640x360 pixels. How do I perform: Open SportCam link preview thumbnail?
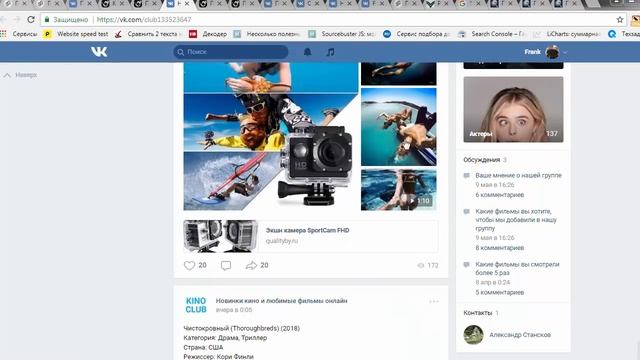(x=221, y=236)
